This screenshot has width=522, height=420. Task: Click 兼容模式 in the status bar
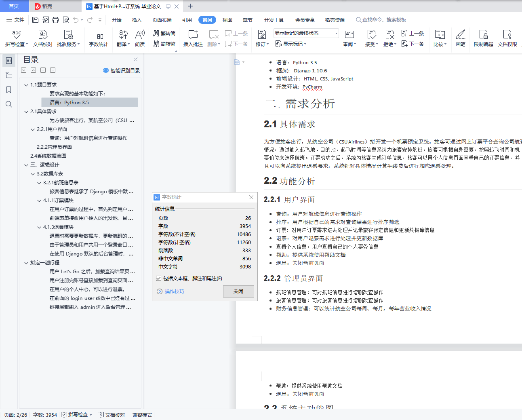pyautogui.click(x=142, y=415)
